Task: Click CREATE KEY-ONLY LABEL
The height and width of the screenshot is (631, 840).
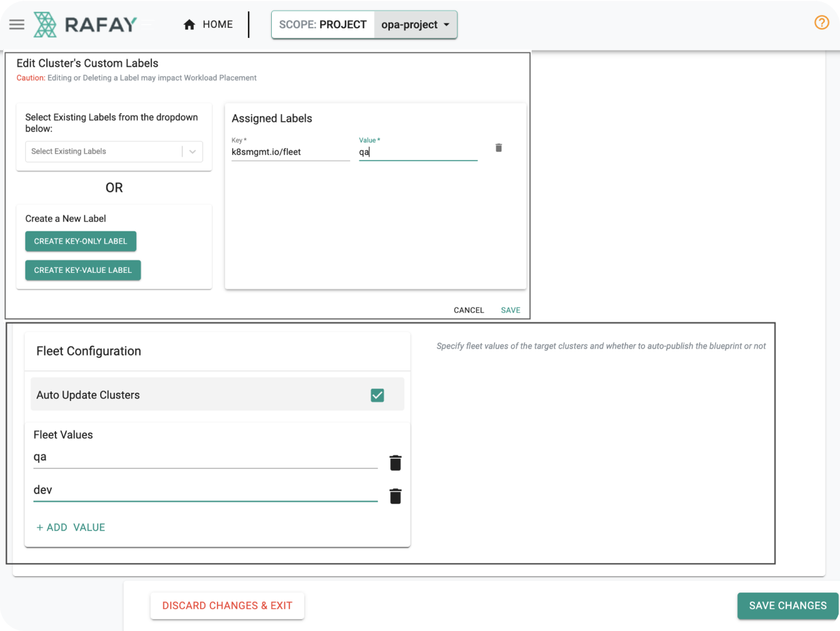Action: 81,241
